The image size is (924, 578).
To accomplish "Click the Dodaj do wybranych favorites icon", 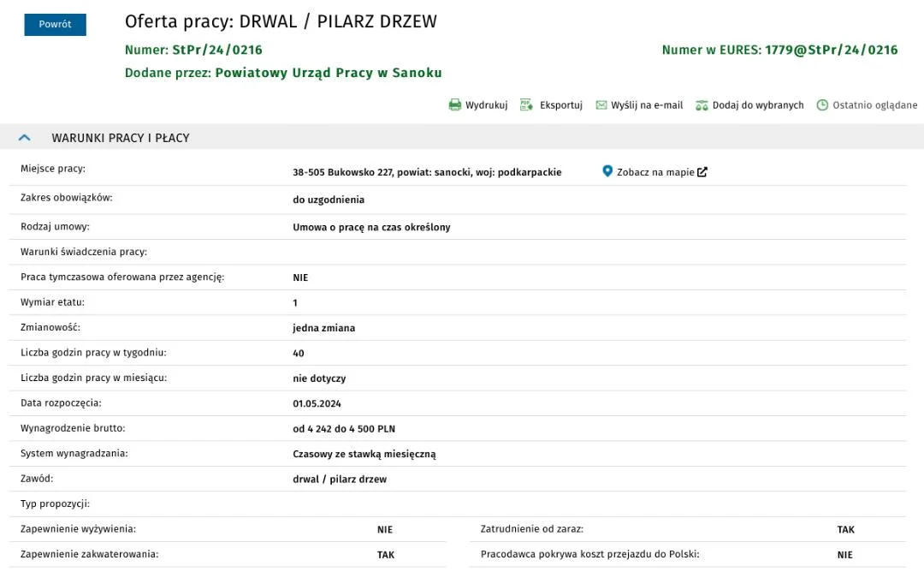I will 702,105.
